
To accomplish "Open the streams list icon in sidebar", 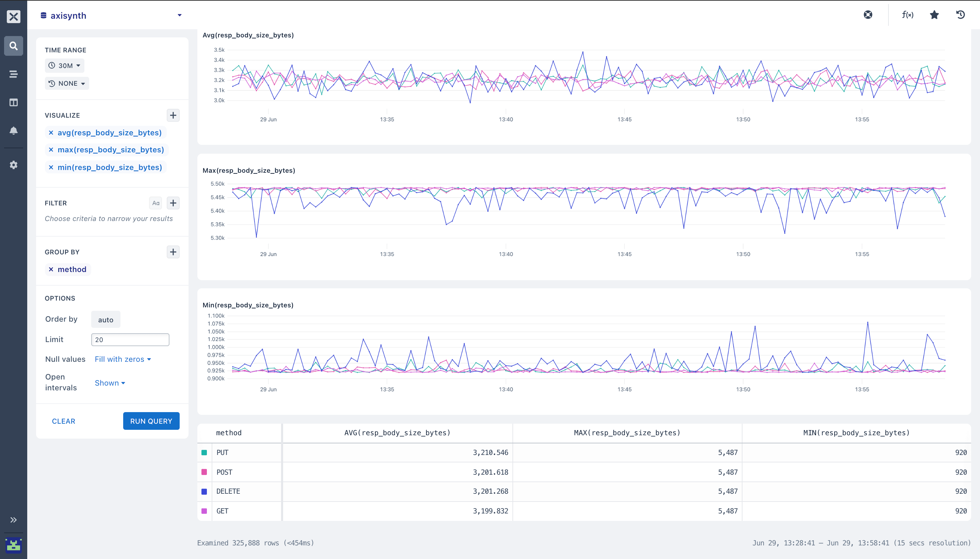I will [x=14, y=74].
